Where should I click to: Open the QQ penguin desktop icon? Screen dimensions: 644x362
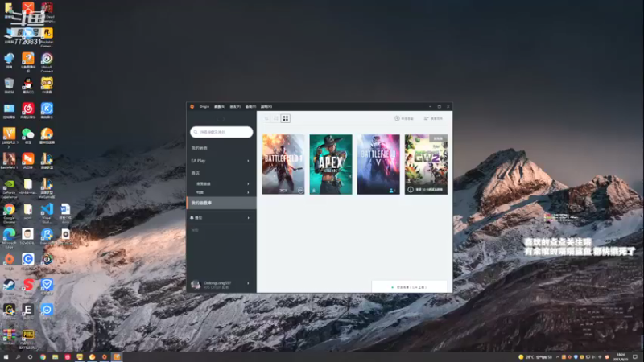[x=28, y=85]
